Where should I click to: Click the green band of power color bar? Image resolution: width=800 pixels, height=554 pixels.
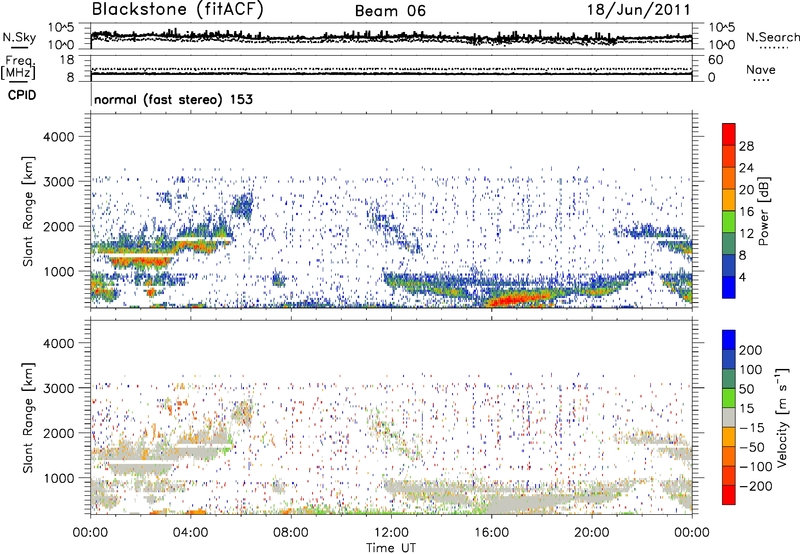click(729, 221)
